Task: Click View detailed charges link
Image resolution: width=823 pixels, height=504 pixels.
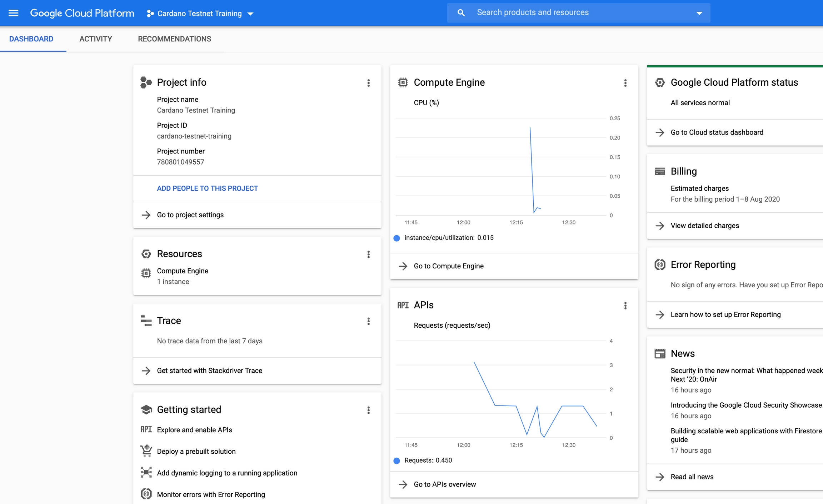Action: pyautogui.click(x=704, y=226)
